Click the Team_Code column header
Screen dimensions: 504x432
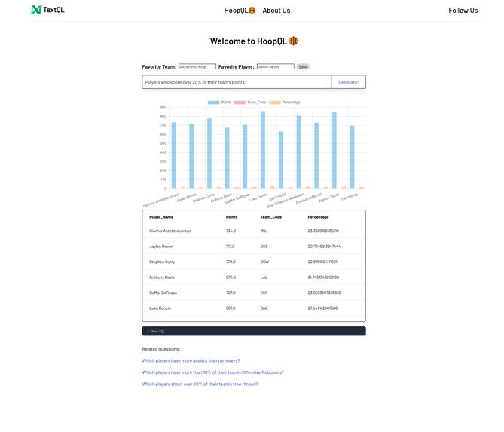[271, 217]
